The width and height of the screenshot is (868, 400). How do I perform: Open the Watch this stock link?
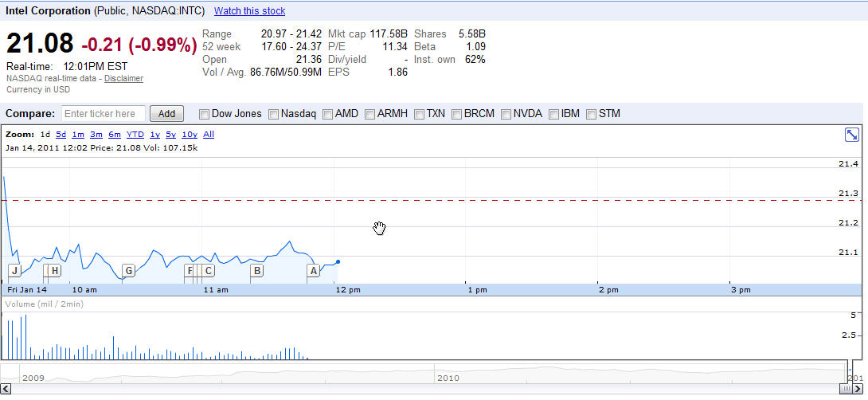249,11
